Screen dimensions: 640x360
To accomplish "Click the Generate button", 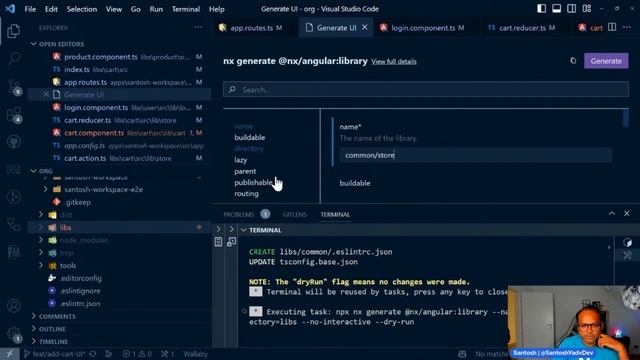I will [x=606, y=61].
